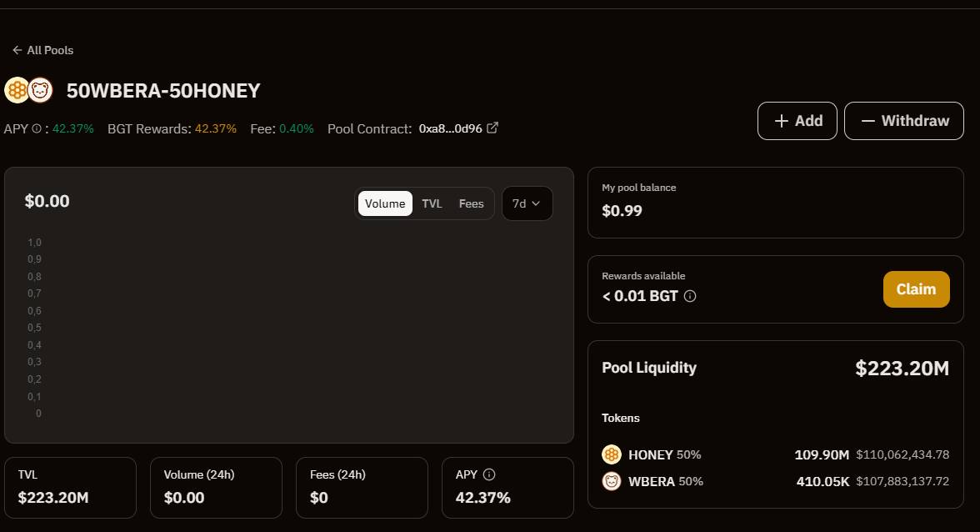
Task: Open the 7d time range dropdown
Action: pos(527,203)
